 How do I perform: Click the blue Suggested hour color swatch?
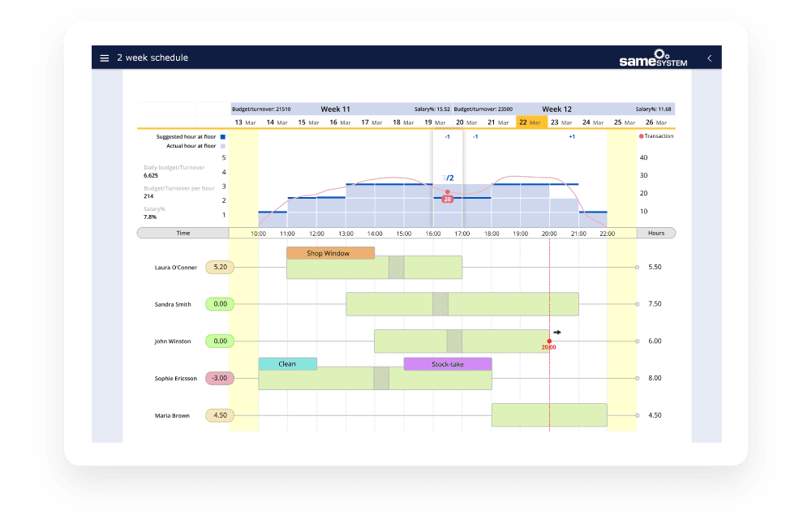point(224,135)
